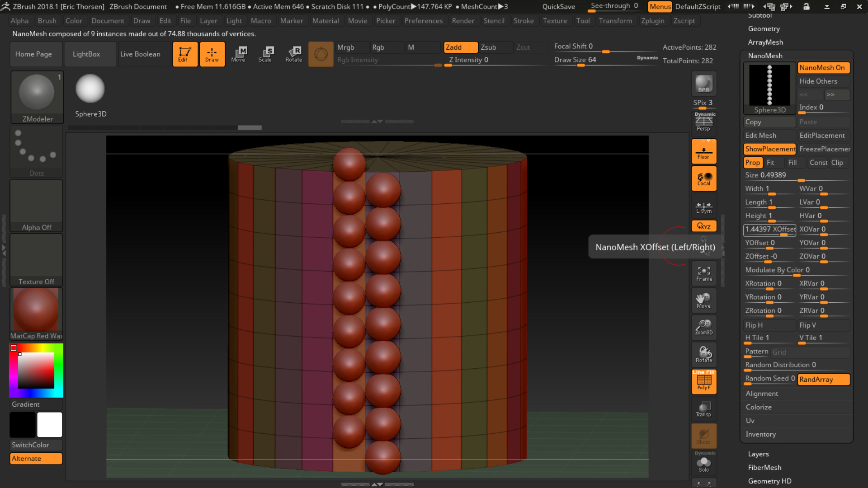Toggle Zadd mode
This screenshot has height=488, width=868.
coord(460,47)
